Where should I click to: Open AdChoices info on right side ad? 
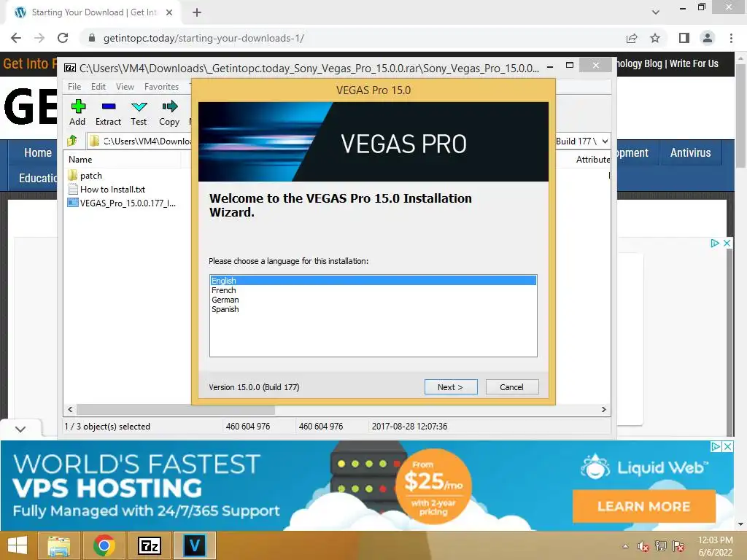click(715, 244)
